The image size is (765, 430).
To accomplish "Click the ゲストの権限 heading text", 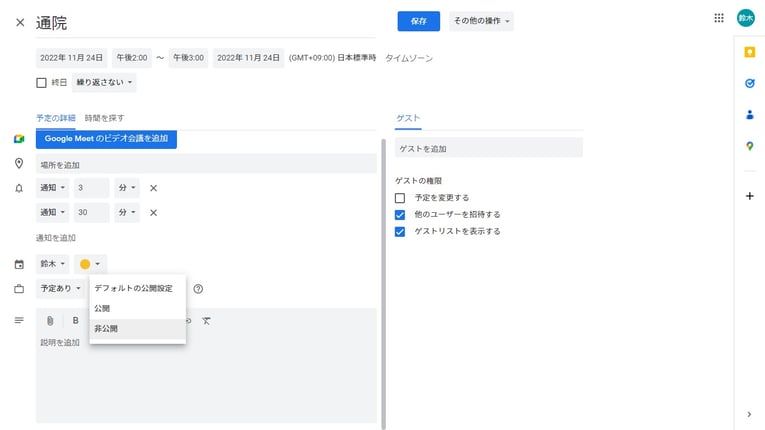I will [x=419, y=181].
